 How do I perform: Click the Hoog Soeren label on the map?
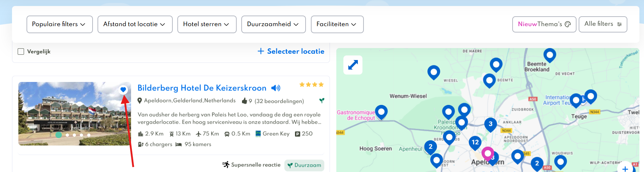[x=376, y=149]
